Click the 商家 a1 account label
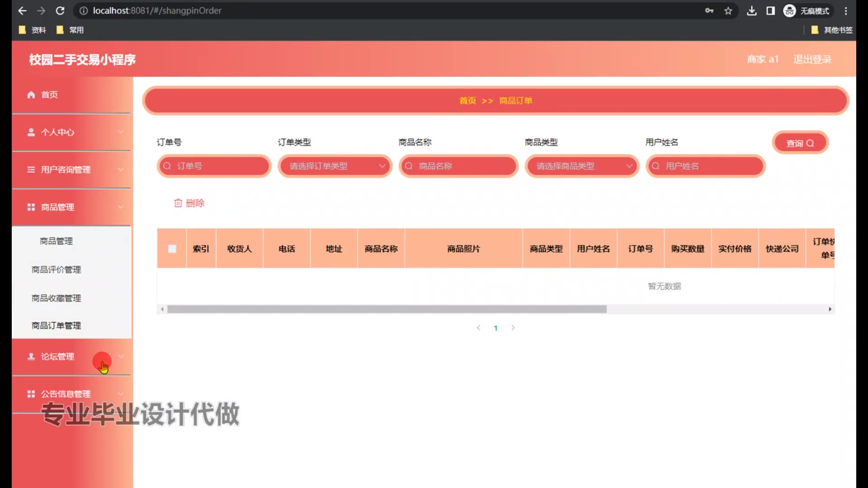This screenshot has width=868, height=488. [x=763, y=59]
